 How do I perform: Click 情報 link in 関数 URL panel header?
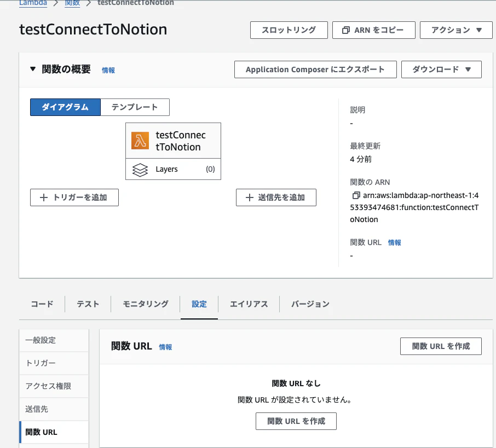point(165,347)
